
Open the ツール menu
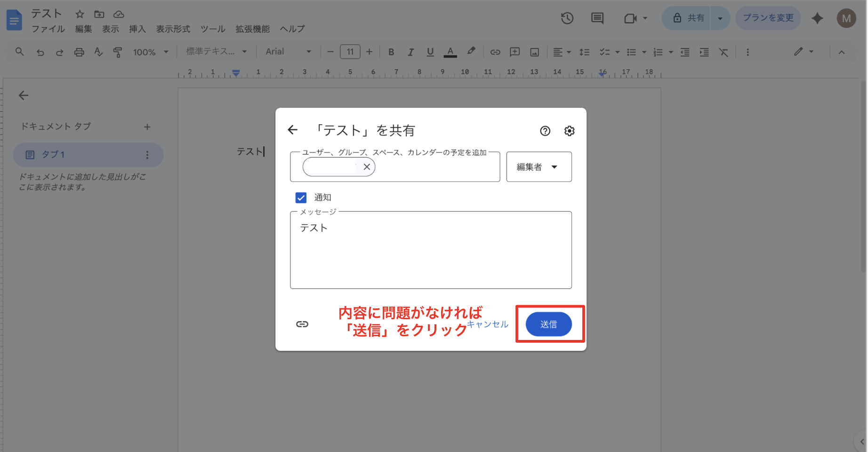pos(213,29)
